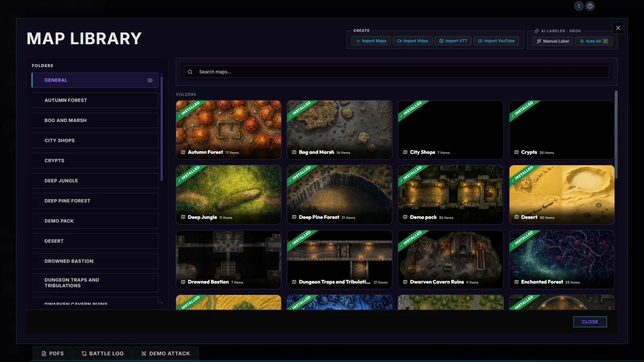Select Drowned Bastion in folder list
The image size is (644, 362).
pyautogui.click(x=95, y=261)
